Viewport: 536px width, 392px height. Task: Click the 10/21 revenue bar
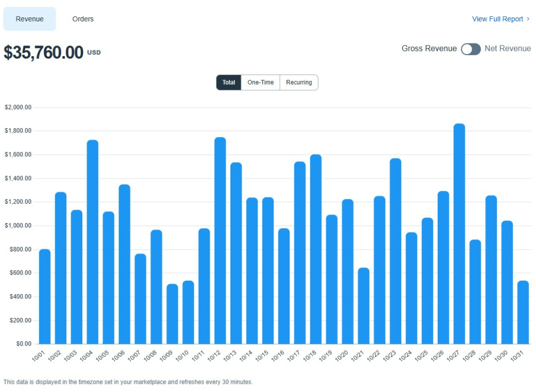[364, 306]
